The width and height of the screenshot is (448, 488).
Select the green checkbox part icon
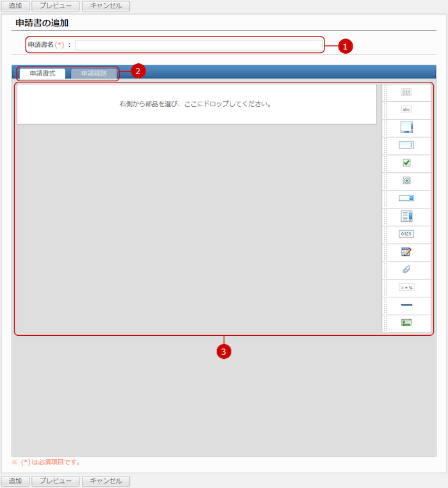(x=406, y=163)
